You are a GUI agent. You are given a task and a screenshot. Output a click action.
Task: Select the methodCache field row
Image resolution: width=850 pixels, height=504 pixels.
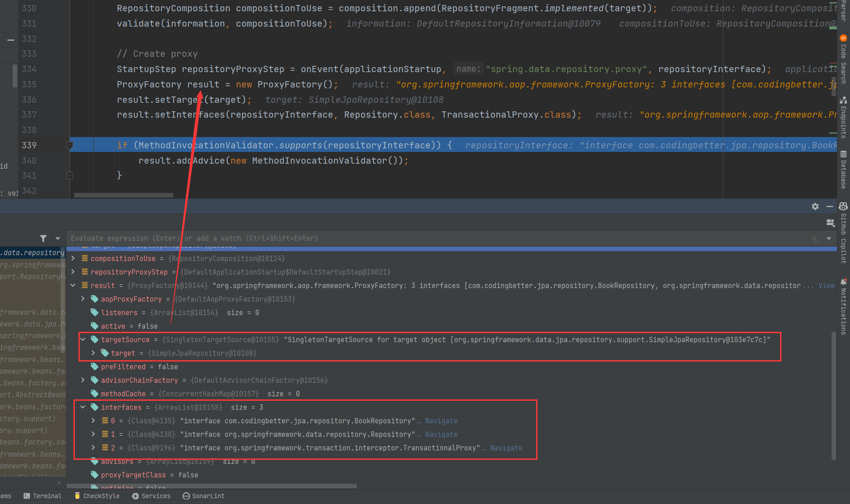(x=451, y=394)
